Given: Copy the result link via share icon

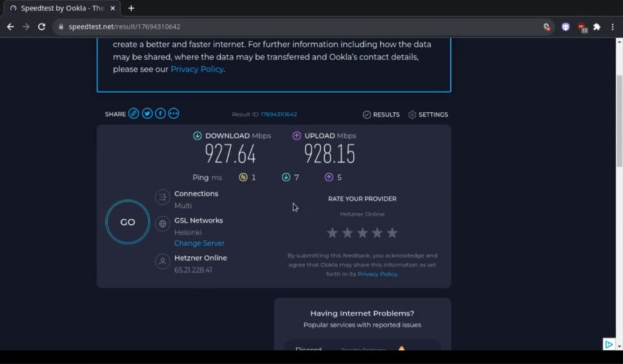Looking at the screenshot, I should pyautogui.click(x=134, y=114).
